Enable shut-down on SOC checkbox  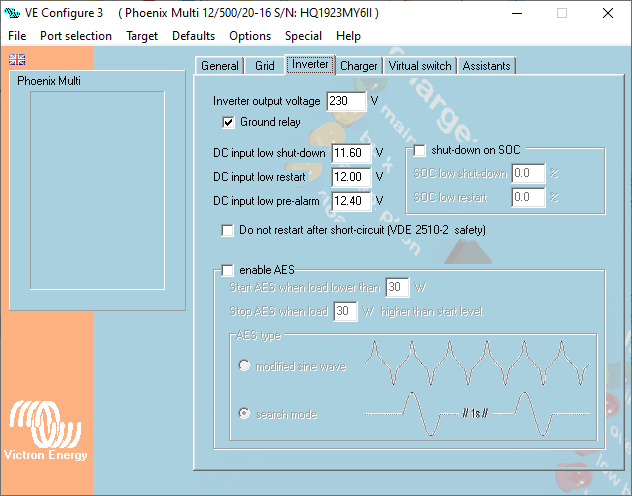pyautogui.click(x=420, y=150)
